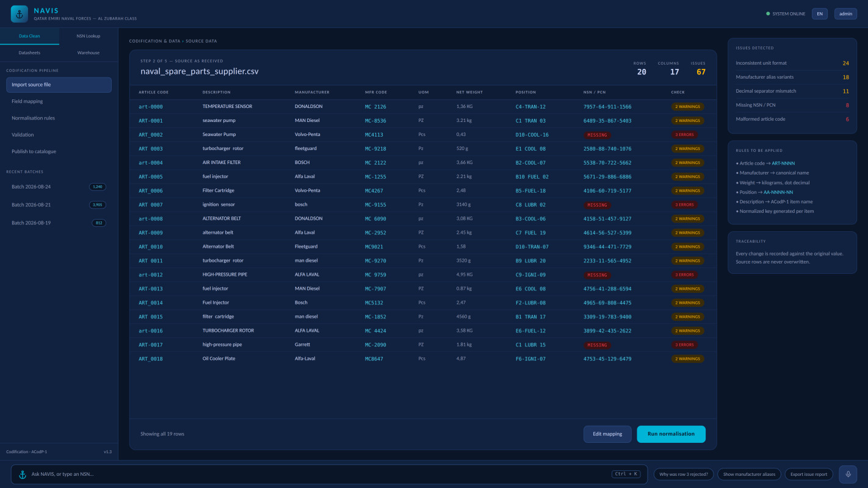Click the green System Online status indicator
This screenshot has width=868, height=488.
coord(768,13)
